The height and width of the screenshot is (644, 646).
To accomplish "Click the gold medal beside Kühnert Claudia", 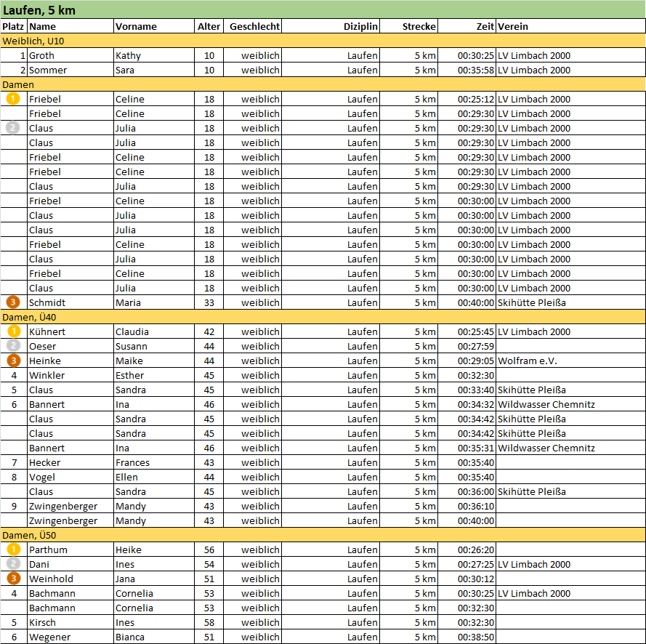I will [12, 331].
